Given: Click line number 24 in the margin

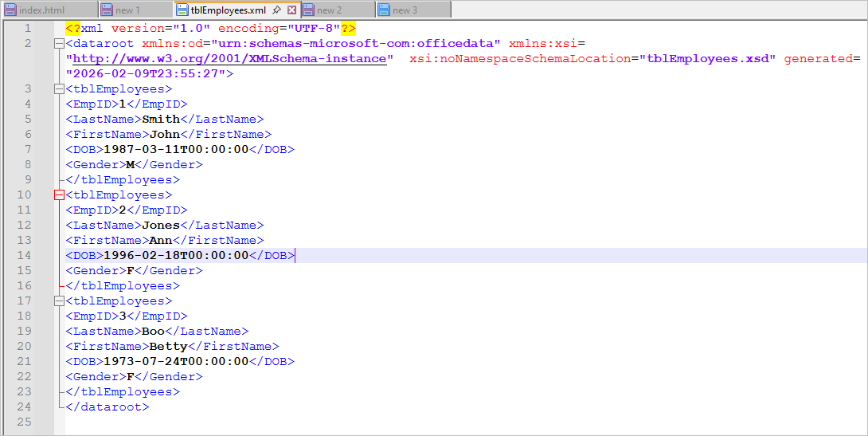Looking at the screenshot, I should click(25, 407).
